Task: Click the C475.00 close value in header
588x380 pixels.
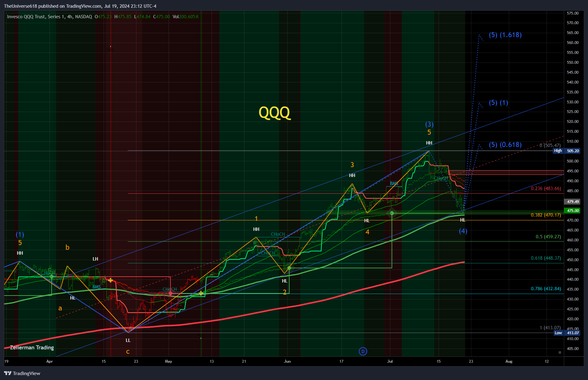Action: click(161, 17)
